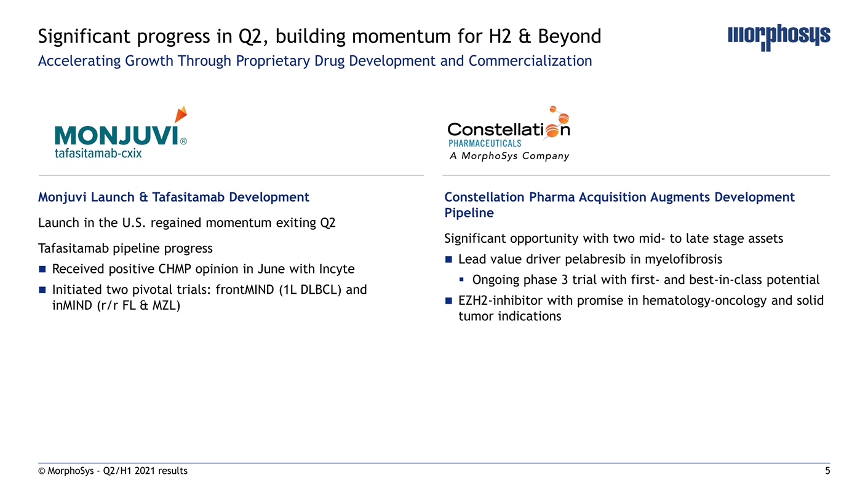
Task: Click the registered trademark symbol beside Monjuvi
Action: (x=183, y=141)
